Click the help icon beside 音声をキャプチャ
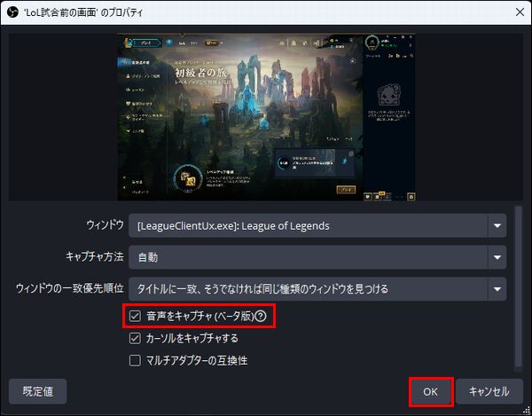 coord(260,317)
